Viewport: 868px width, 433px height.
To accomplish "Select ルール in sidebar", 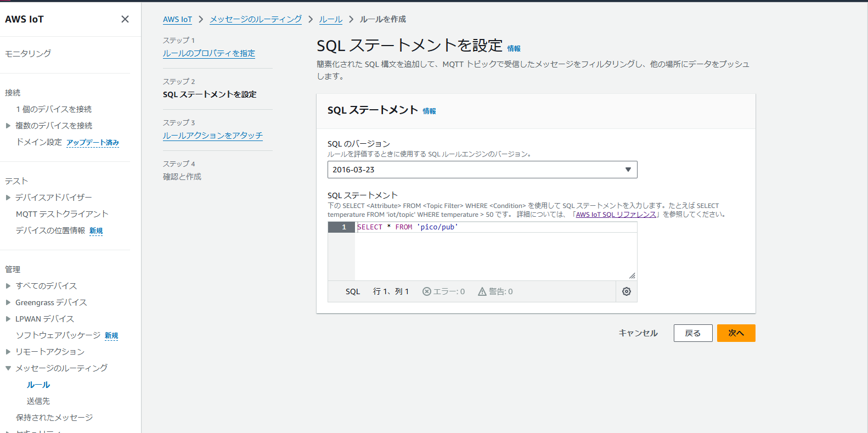I will [x=38, y=385].
